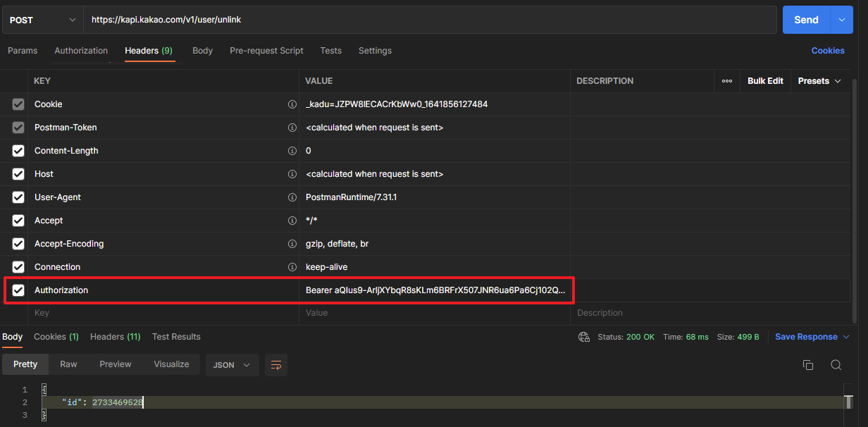Click the Time: 68 ms value

click(686, 337)
